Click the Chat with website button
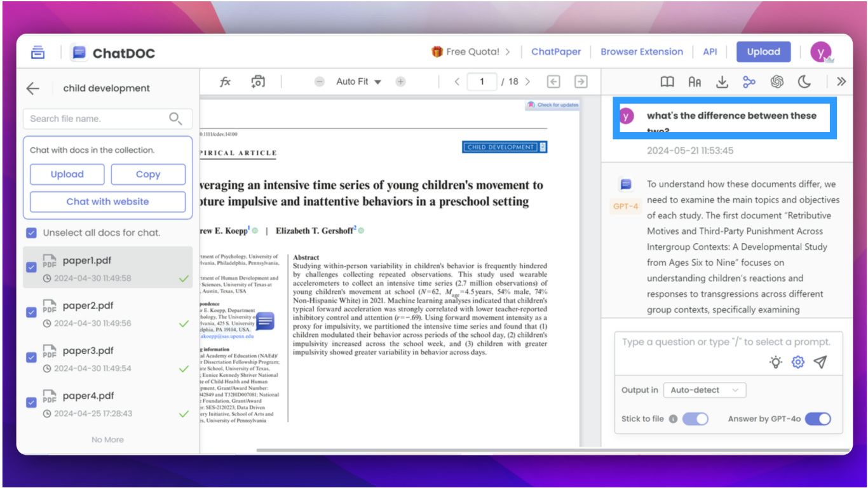This screenshot has width=868, height=488. tap(107, 201)
